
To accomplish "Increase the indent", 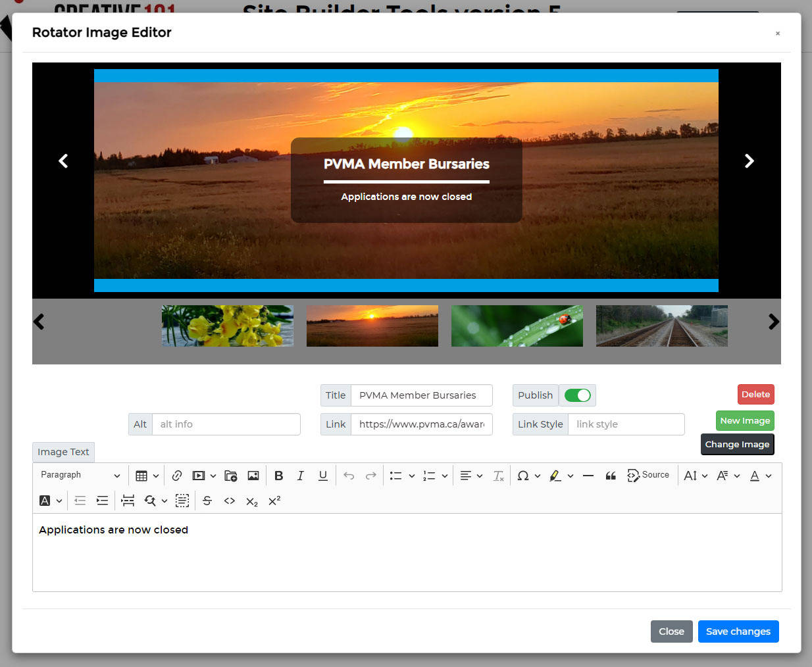I will tap(102, 501).
